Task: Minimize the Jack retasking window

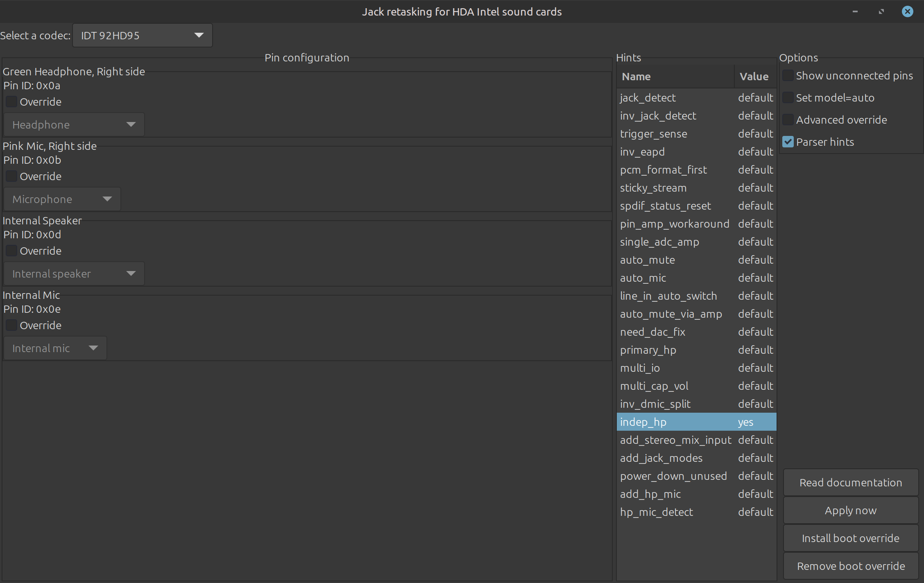Action: [x=855, y=11]
